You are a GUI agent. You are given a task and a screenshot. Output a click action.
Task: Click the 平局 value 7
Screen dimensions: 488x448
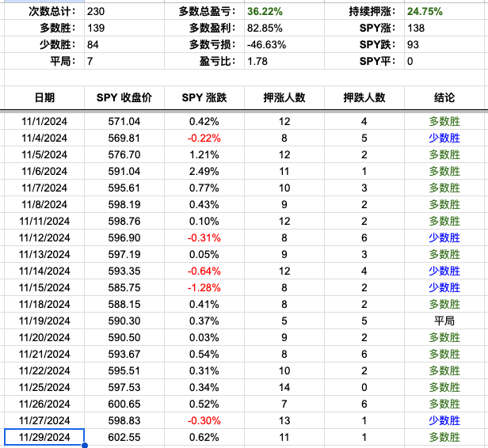(x=90, y=61)
